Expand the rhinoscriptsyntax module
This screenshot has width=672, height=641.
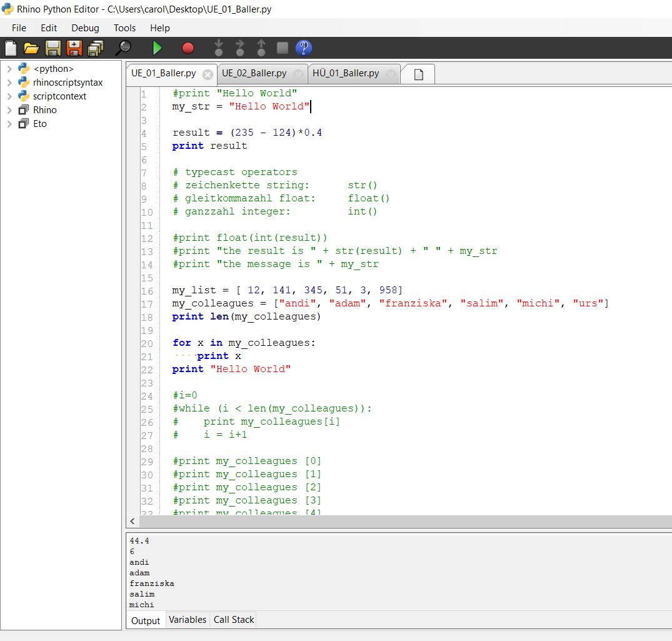9,82
